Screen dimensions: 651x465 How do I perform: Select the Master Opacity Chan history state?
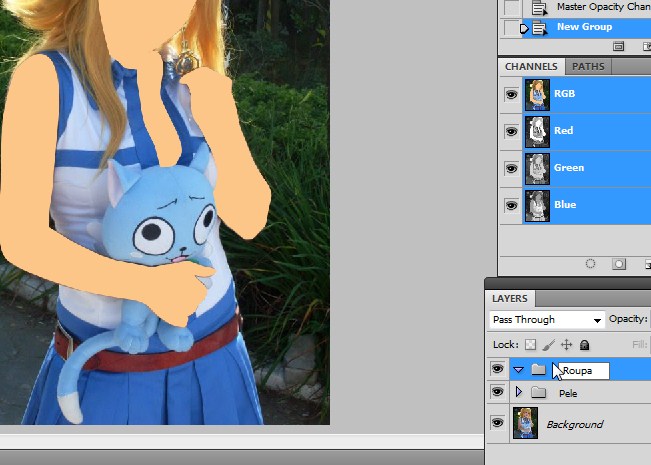[604, 7]
